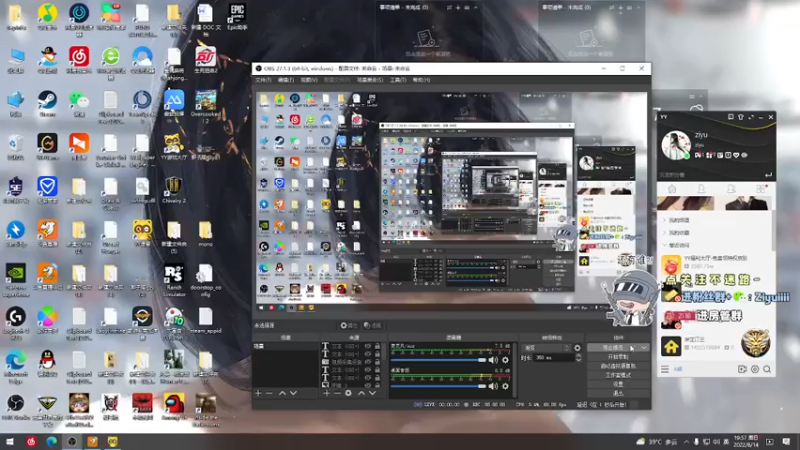Open YY home tab icon
This screenshot has width=800, height=450.
point(672,189)
